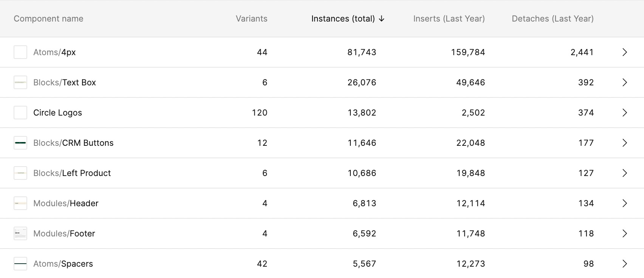The width and height of the screenshot is (644, 278).
Task: Open details arrow for Modules/Footer row
Action: click(x=625, y=233)
